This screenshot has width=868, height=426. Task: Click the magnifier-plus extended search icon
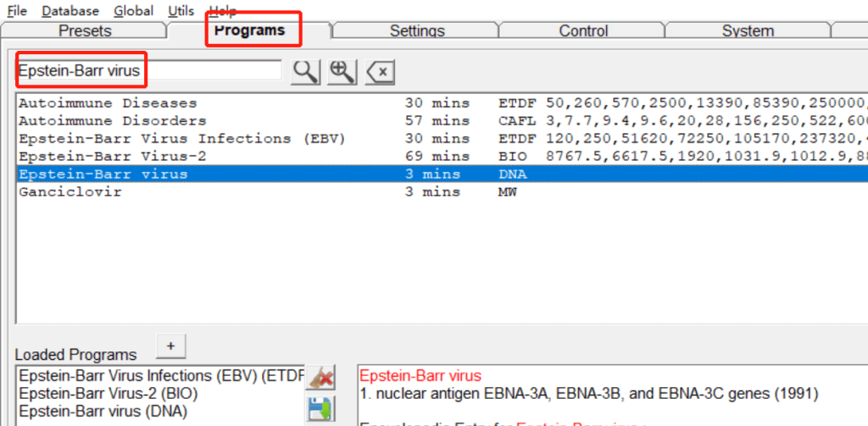342,72
